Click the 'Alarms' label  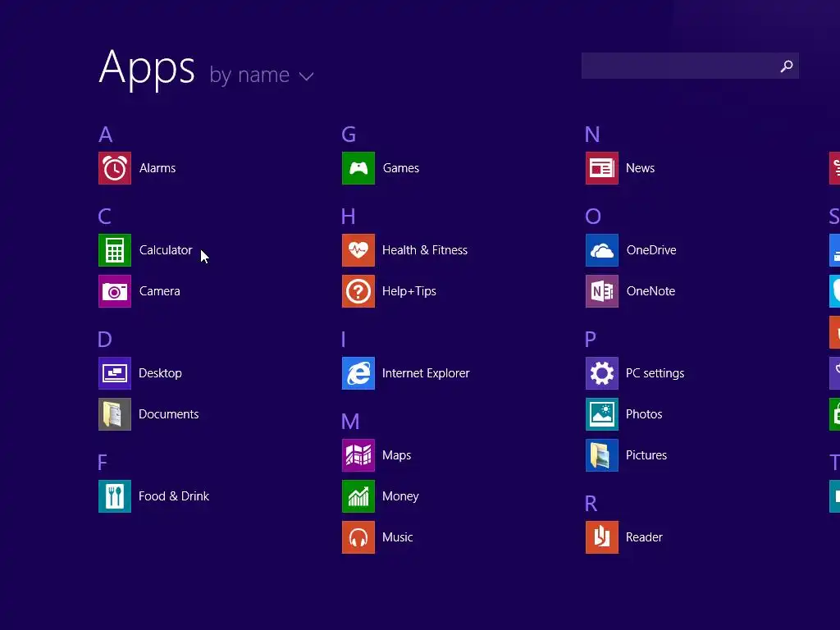157,168
